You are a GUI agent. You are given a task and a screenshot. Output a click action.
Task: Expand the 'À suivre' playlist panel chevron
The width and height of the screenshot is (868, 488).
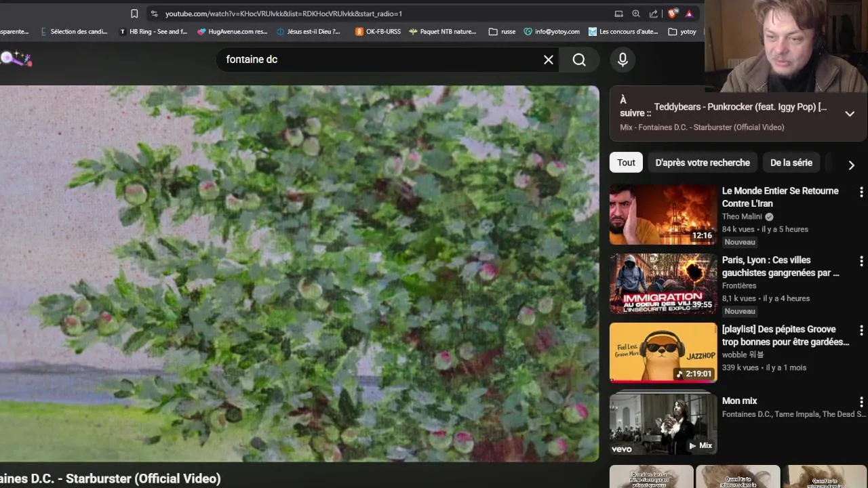pyautogui.click(x=850, y=114)
